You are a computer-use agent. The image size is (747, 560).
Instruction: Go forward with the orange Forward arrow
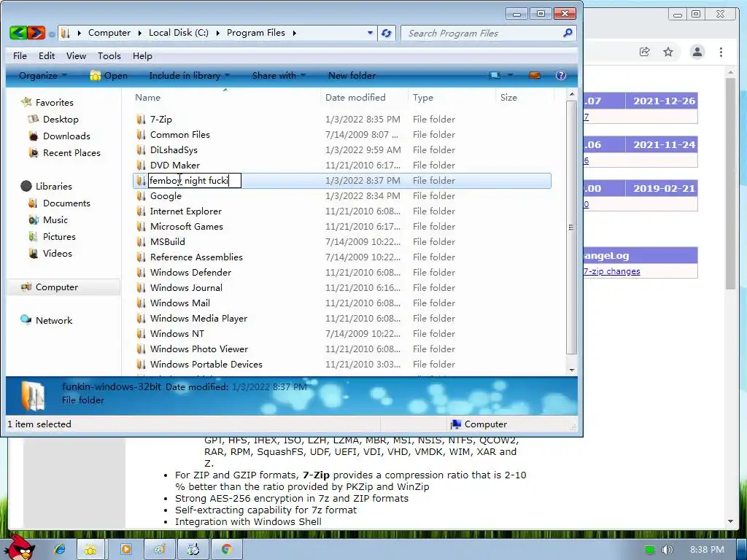[x=36, y=32]
